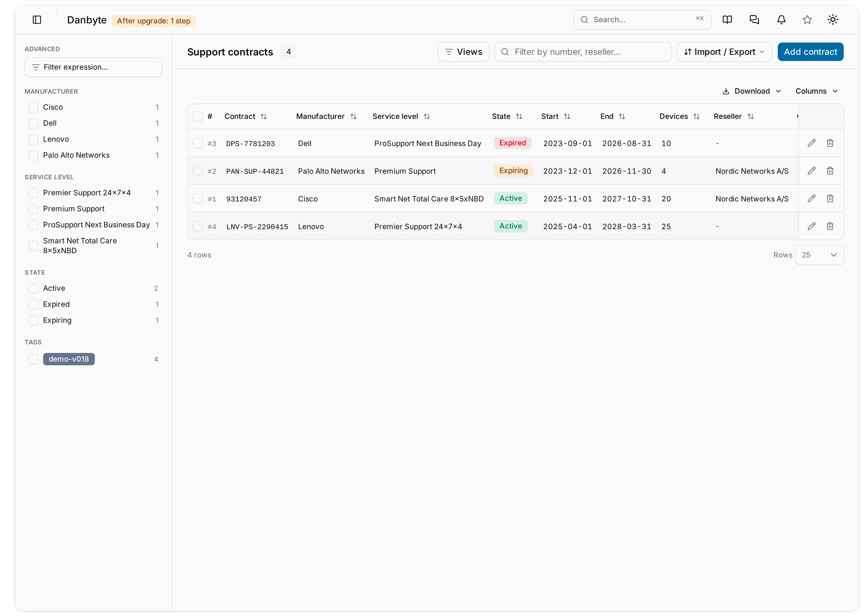864x616 pixels.
Task: Click the global Search box
Action: 642,20
